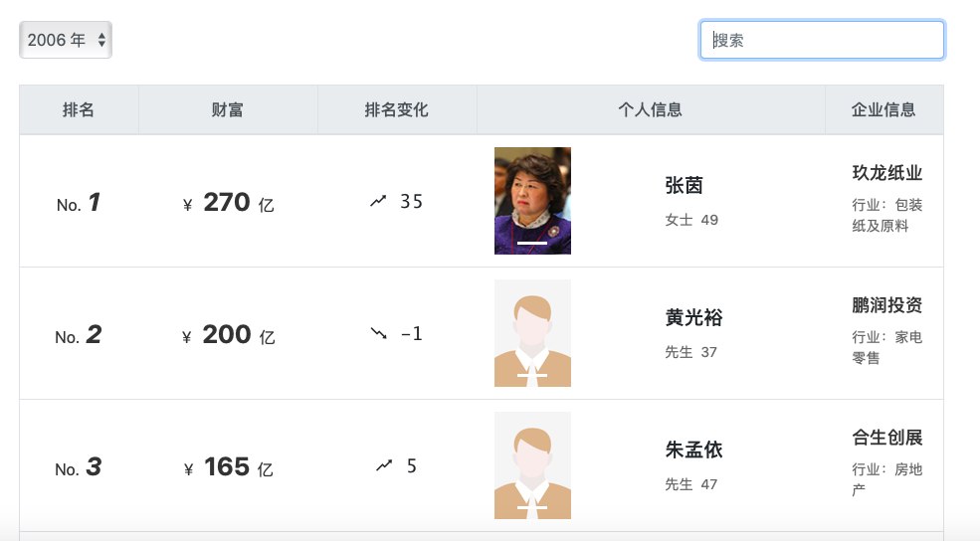This screenshot has height=541, width=980.
Task: Click the 排名变化 column header
Action: pyautogui.click(x=397, y=110)
